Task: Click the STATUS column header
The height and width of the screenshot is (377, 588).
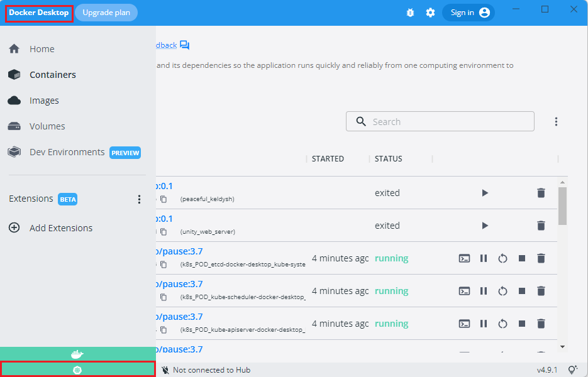Action: point(388,159)
